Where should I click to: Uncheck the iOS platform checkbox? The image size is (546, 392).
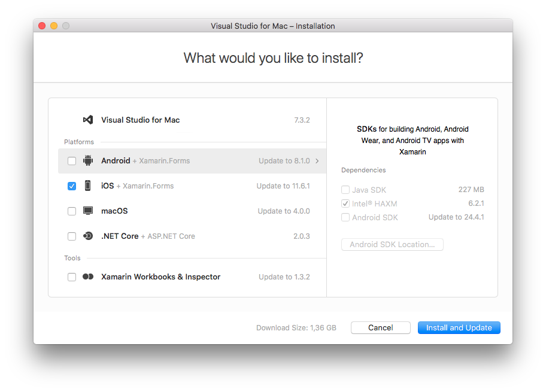72,186
